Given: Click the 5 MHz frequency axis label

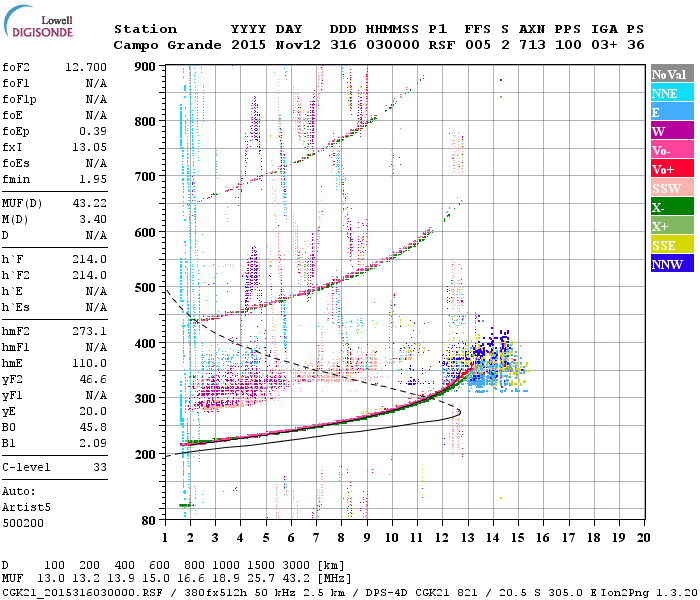Looking at the screenshot, I should coord(266,538).
